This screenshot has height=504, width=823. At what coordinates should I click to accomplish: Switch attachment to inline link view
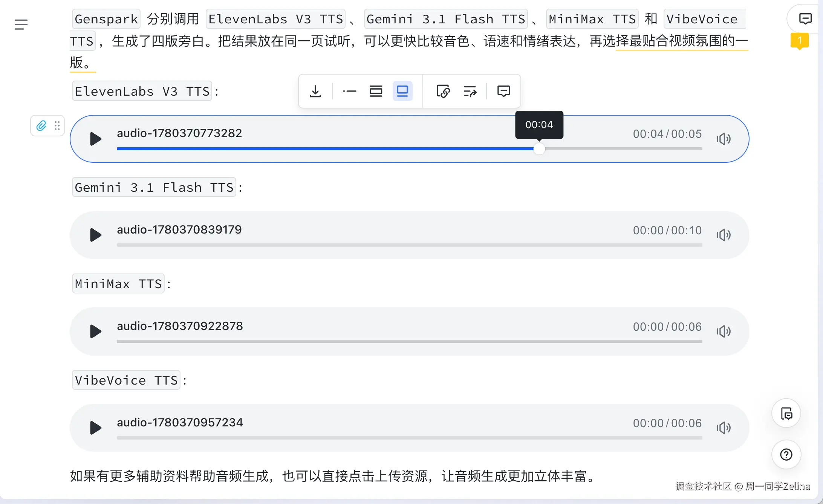[x=349, y=91]
